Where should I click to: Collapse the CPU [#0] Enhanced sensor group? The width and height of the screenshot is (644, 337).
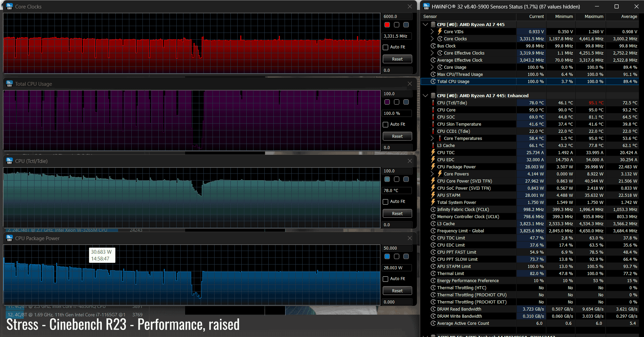coord(425,96)
